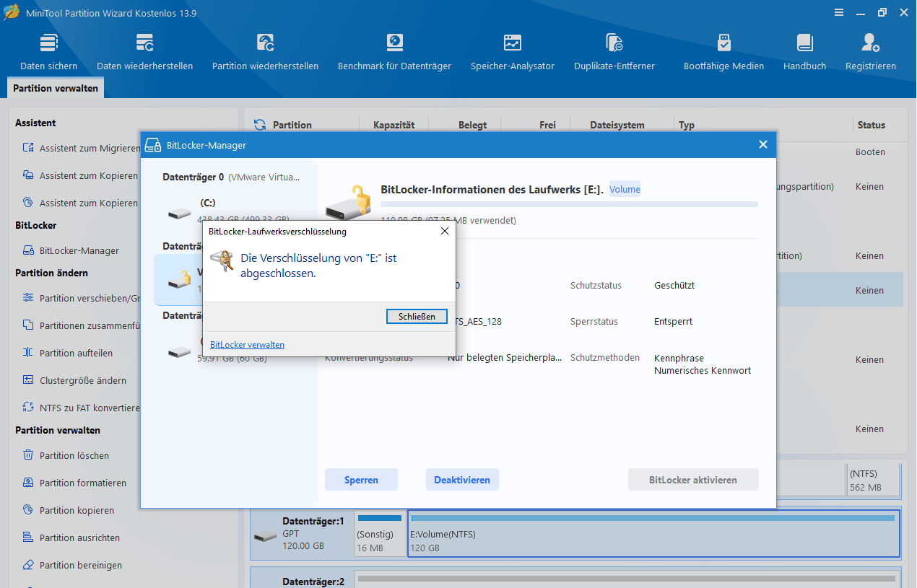Click the refresh icon beside Partition header
Viewport: 917px width, 588px height.
[x=260, y=125]
